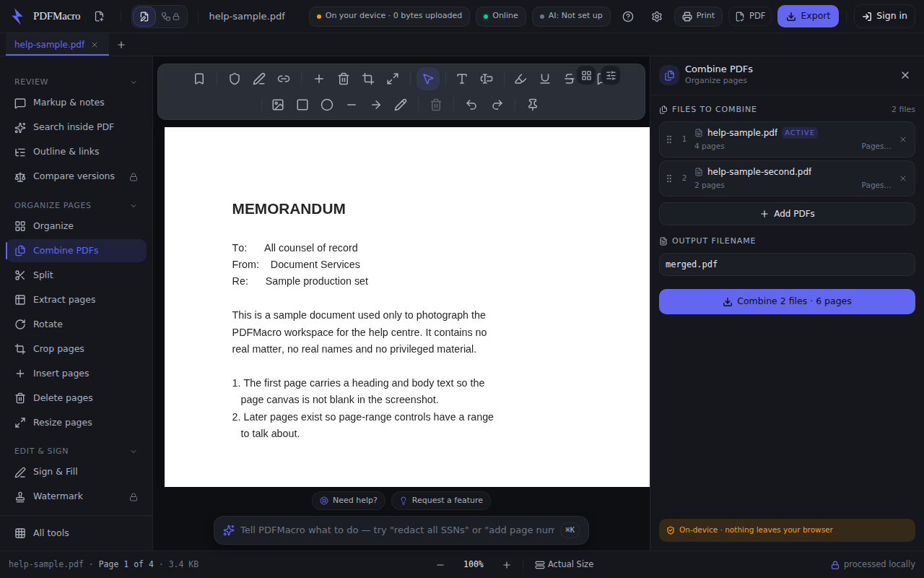
Task: Click the pen edit tool beside the shield
Action: pyautogui.click(x=259, y=79)
